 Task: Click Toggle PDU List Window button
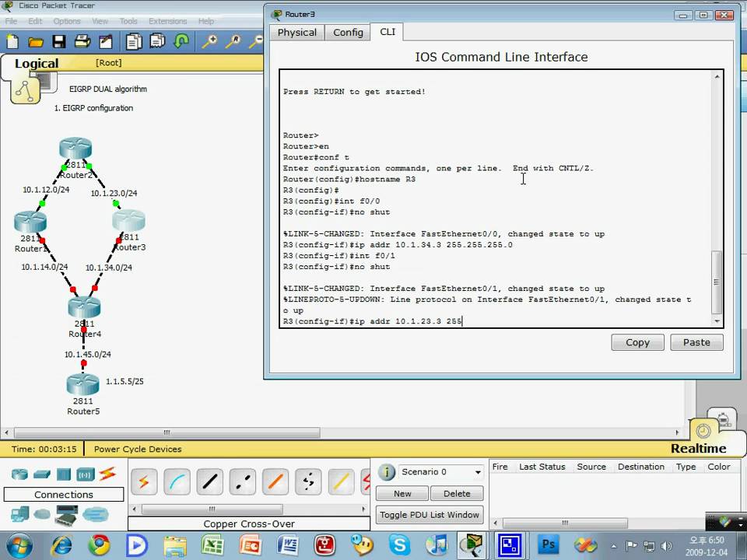(x=430, y=515)
